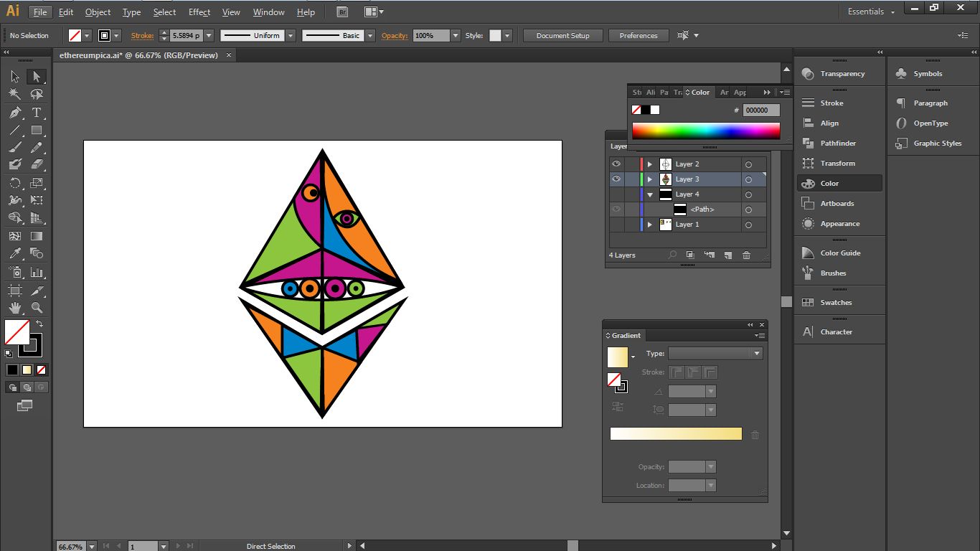Select the Rectangle tool
Image resolution: width=980 pixels, height=551 pixels.
point(37,131)
